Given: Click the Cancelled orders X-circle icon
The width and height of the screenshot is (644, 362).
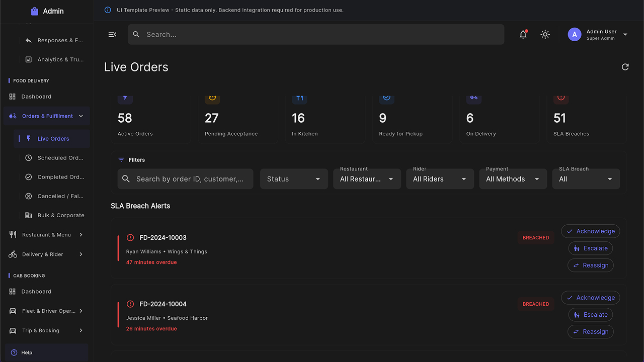Looking at the screenshot, I should pyautogui.click(x=29, y=196).
